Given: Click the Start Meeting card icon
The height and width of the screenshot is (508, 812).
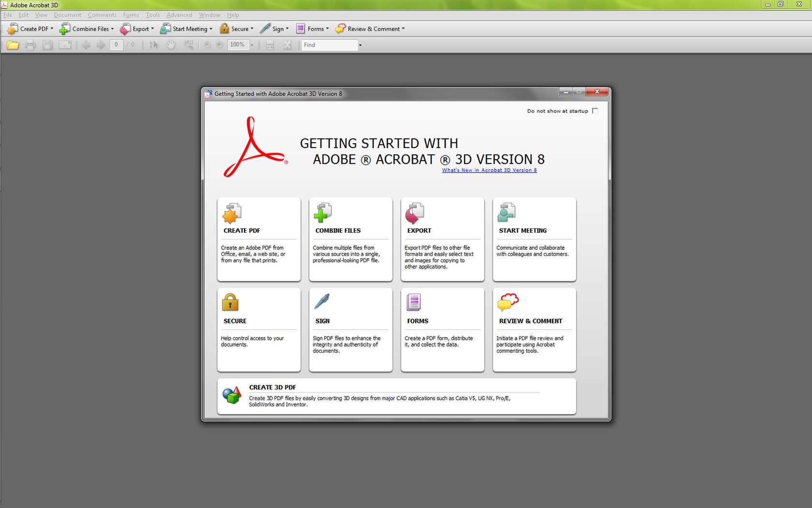Looking at the screenshot, I should click(507, 212).
